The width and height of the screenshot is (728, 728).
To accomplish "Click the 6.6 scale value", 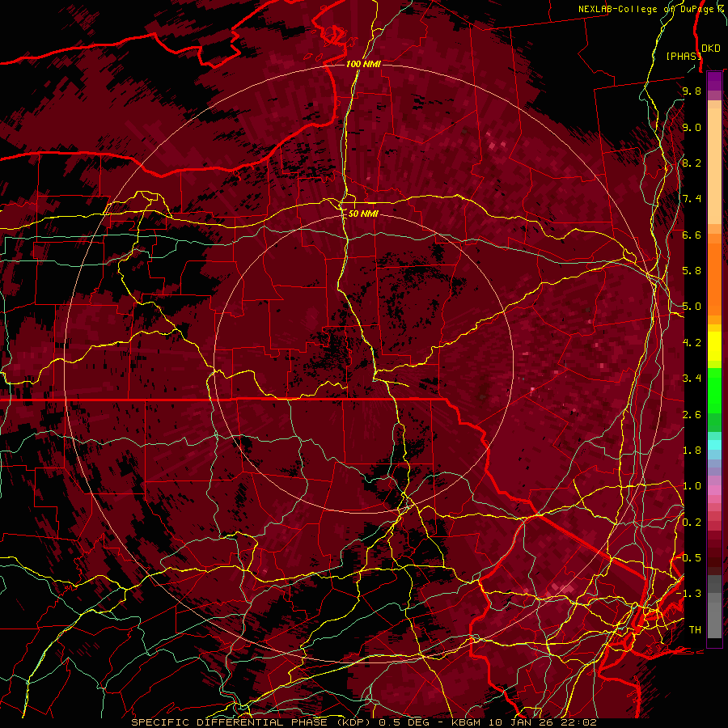I will coord(692,235).
